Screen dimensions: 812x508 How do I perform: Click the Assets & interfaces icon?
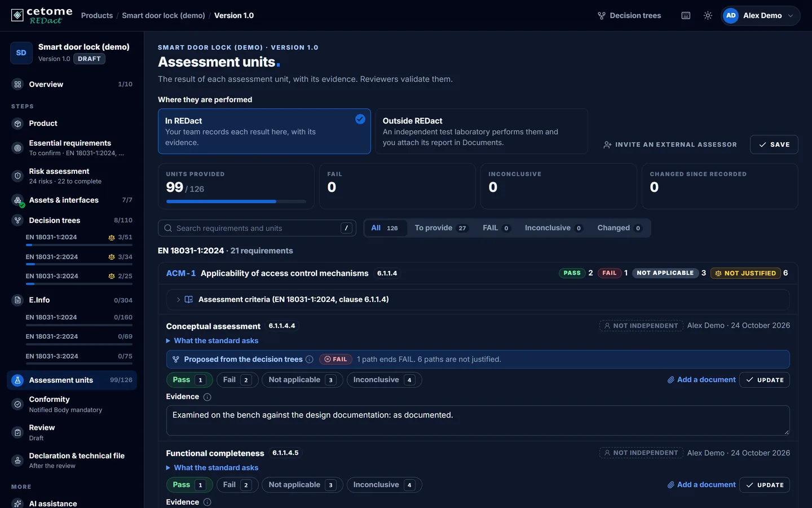click(17, 200)
